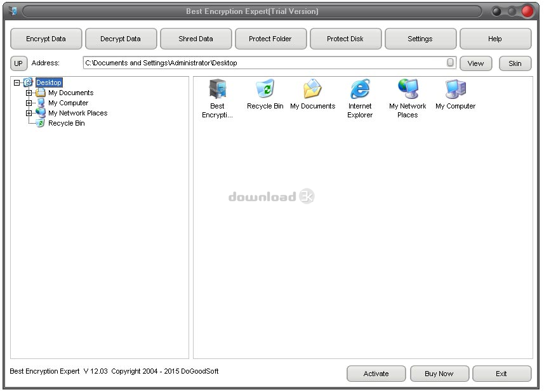Screen dimensions: 544x392
Task: Click the View button
Action: point(475,63)
